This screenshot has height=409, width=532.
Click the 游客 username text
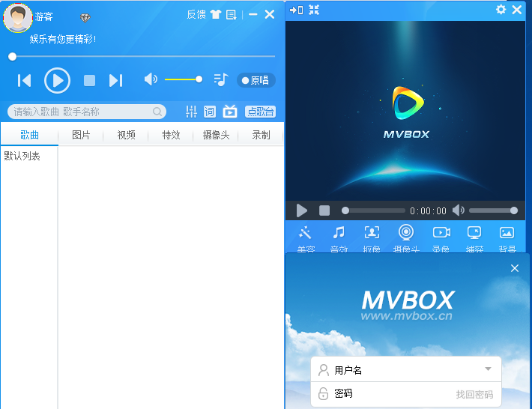click(x=43, y=16)
